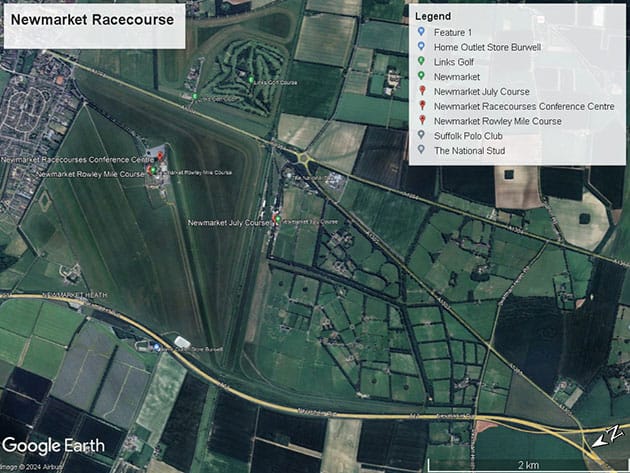
Task: Click large Newmarket July Course map label
Action: (229, 223)
